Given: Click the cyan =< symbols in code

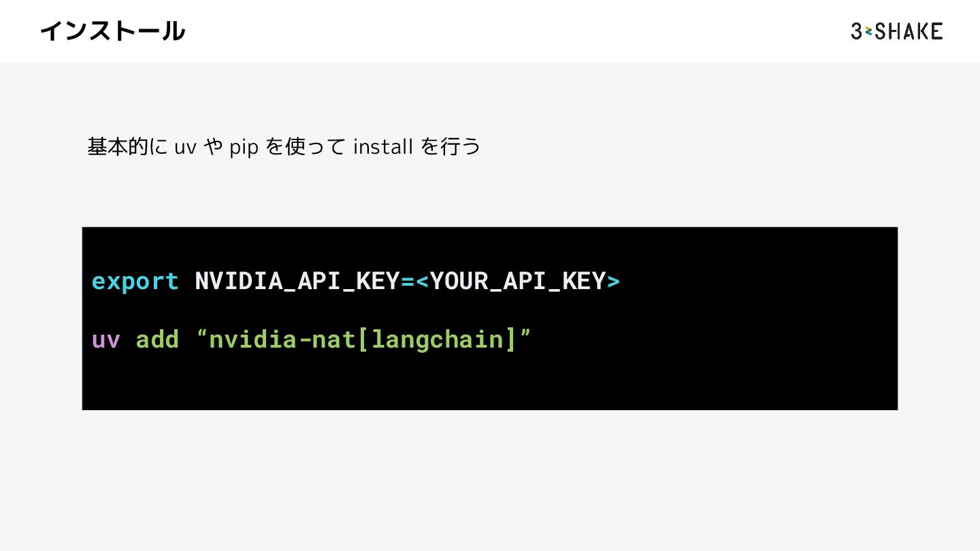Looking at the screenshot, I should 414,281.
